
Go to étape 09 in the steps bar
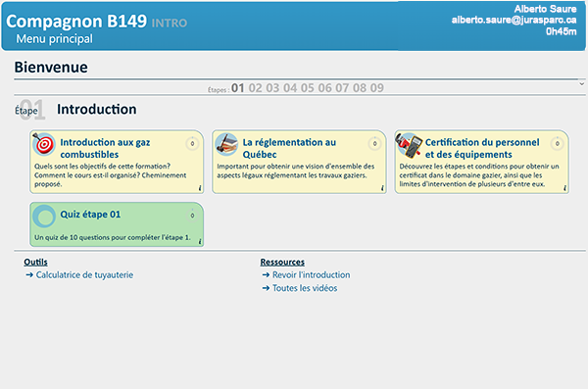tap(377, 88)
